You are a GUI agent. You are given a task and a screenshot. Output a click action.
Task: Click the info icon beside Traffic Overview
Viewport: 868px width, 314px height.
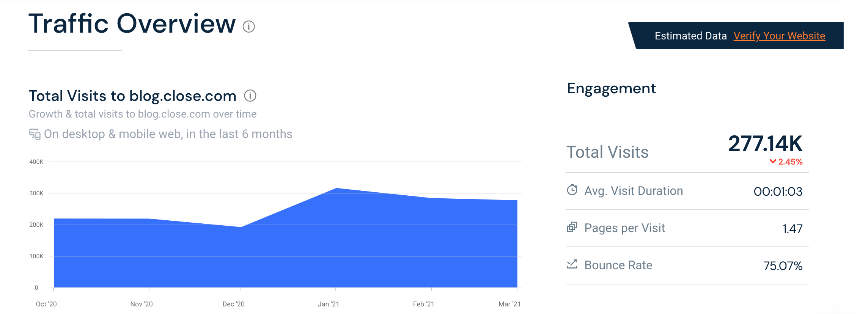tap(248, 27)
